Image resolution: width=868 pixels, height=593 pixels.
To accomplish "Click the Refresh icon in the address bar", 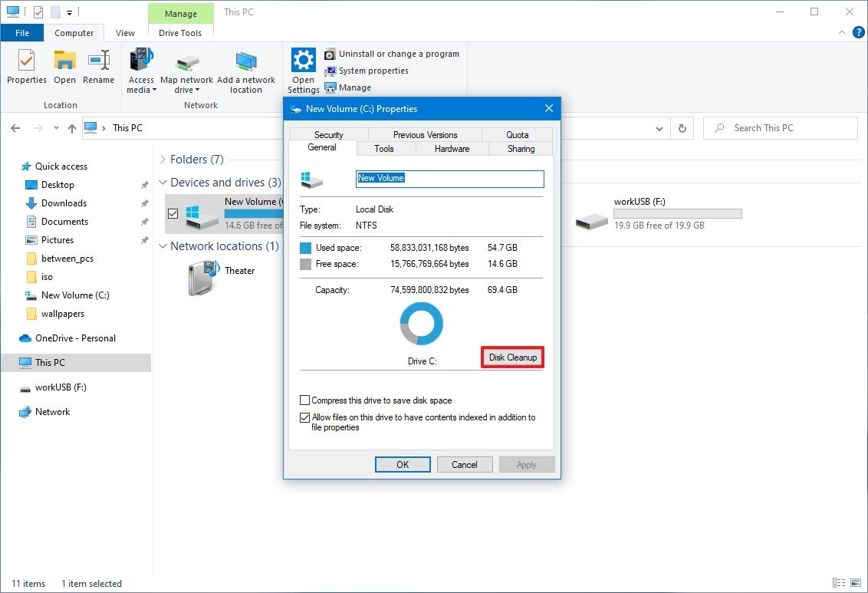I will [682, 128].
